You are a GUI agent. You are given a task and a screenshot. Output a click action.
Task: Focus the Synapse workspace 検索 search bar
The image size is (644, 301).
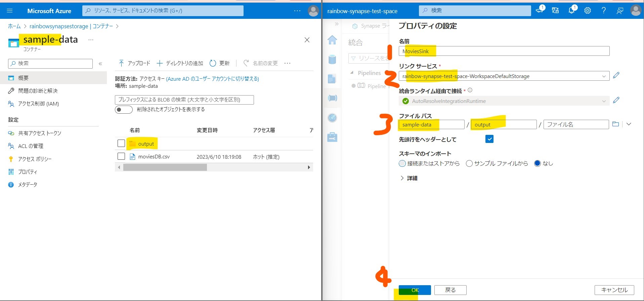[x=475, y=11]
